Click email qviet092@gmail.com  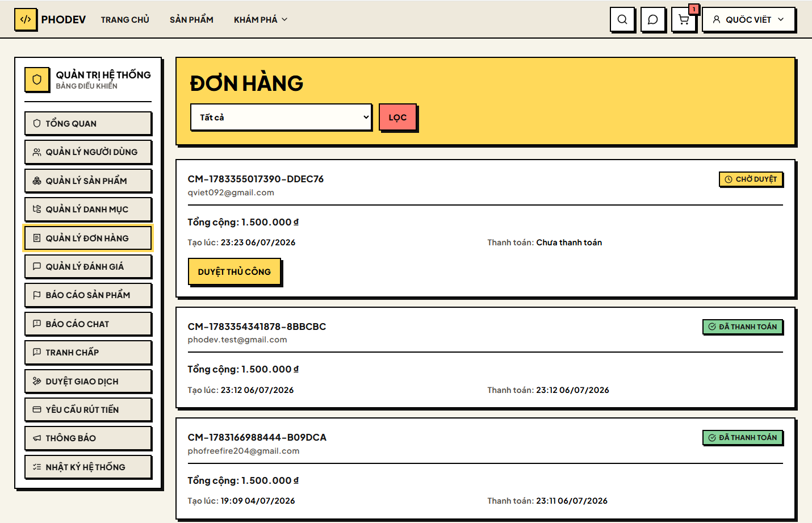point(231,193)
